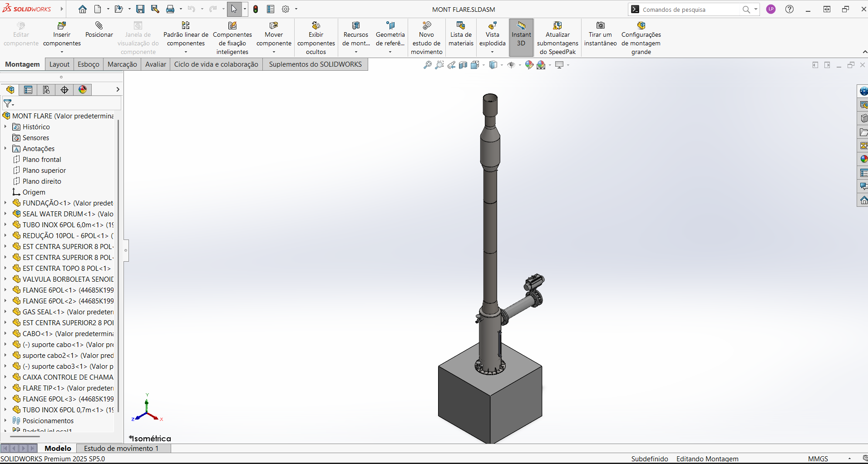Screen dimensions: 868x464
Task: Select the Mover componente tool
Action: [274, 34]
